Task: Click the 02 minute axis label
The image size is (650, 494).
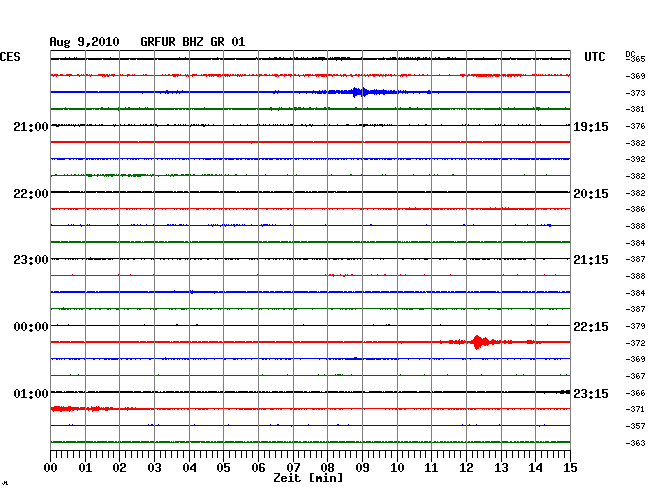Action: (x=119, y=467)
